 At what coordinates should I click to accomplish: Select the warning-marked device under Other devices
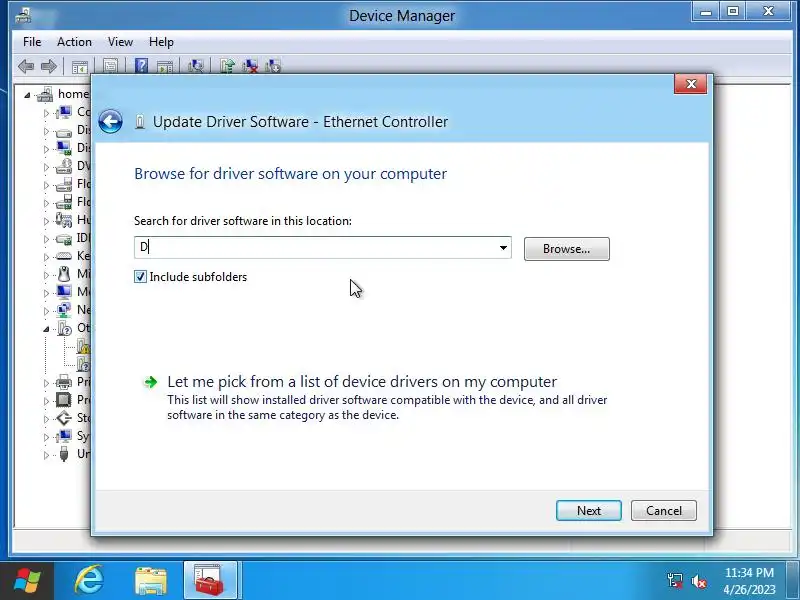click(x=83, y=346)
